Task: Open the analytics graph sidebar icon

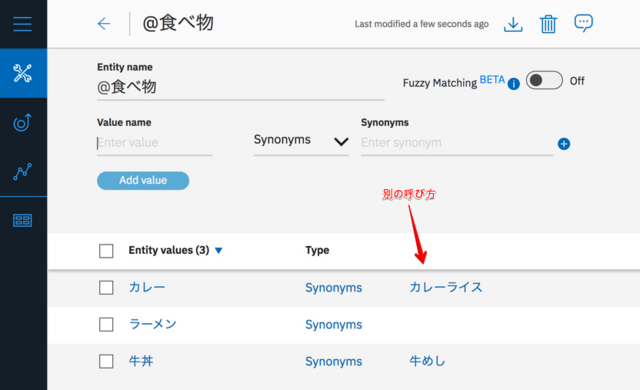Action: tap(22, 171)
